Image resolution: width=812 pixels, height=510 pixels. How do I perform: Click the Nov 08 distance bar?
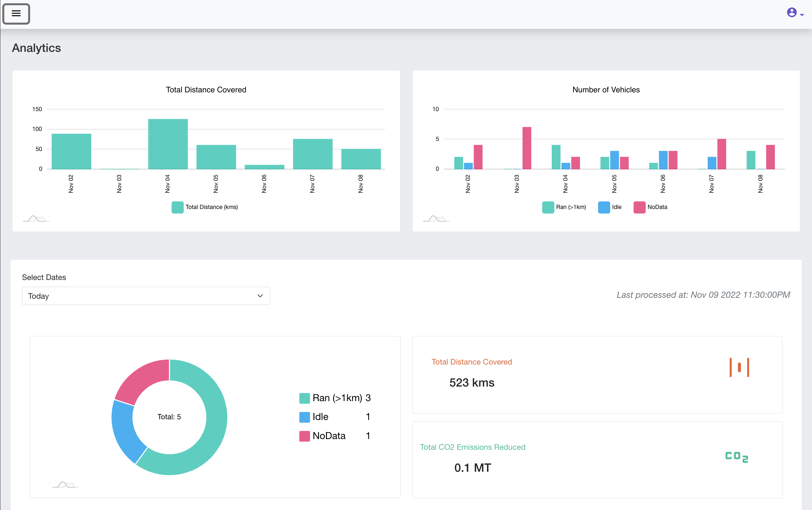pos(361,159)
